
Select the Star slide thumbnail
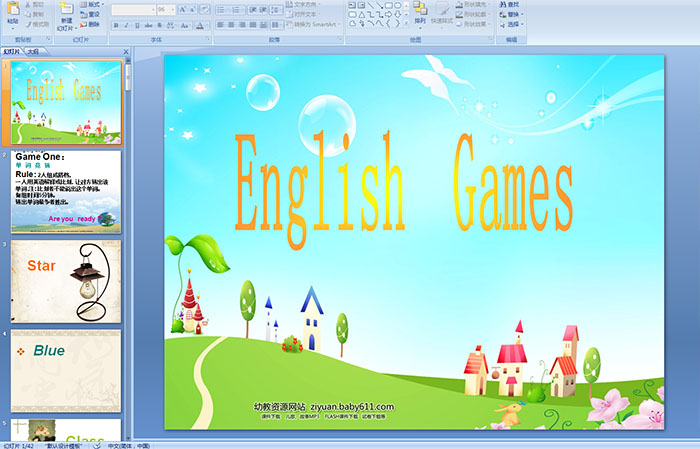[x=66, y=281]
